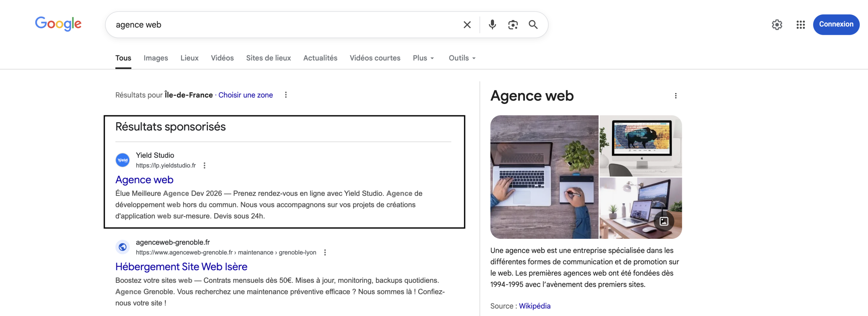Click the magnifying glass search icon
The height and width of the screenshot is (316, 868).
click(533, 25)
